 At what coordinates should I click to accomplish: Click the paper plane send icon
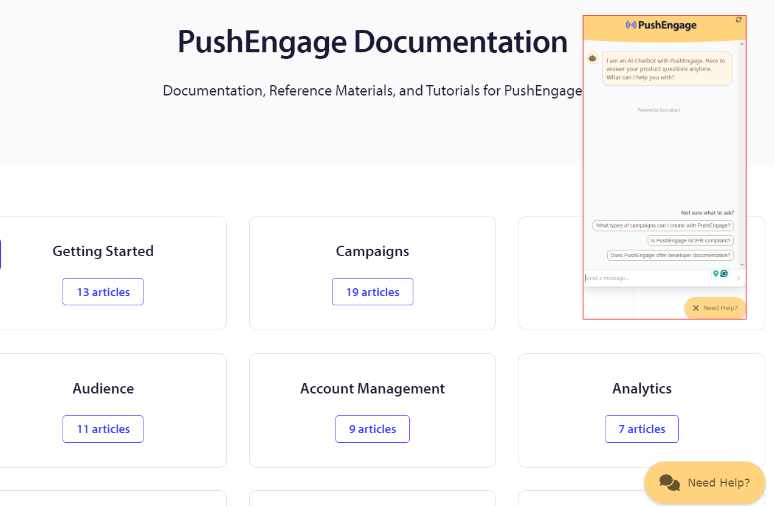(738, 278)
